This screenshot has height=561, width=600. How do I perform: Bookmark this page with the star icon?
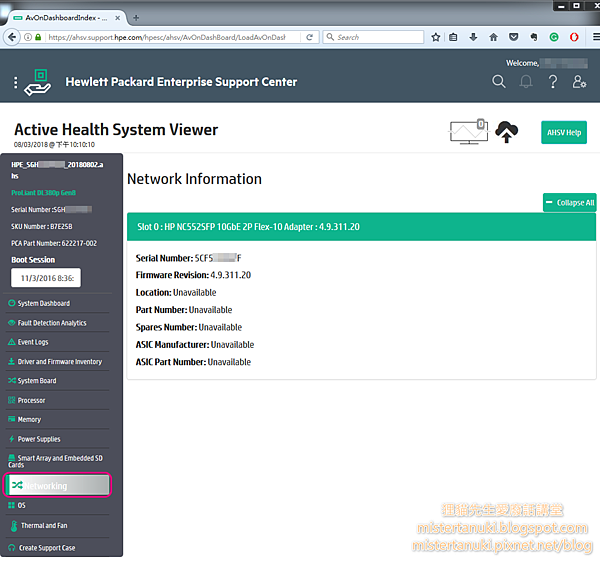pos(435,37)
